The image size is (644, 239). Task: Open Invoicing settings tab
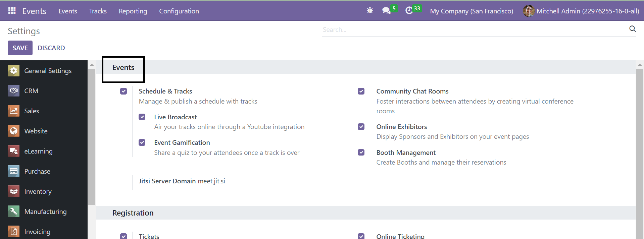[x=37, y=232]
